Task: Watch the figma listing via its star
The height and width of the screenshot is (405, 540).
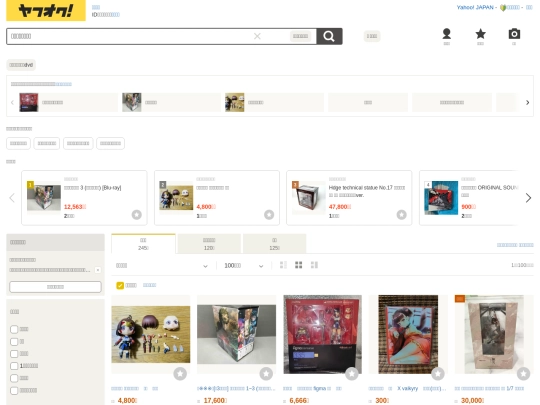Action: click(352, 374)
